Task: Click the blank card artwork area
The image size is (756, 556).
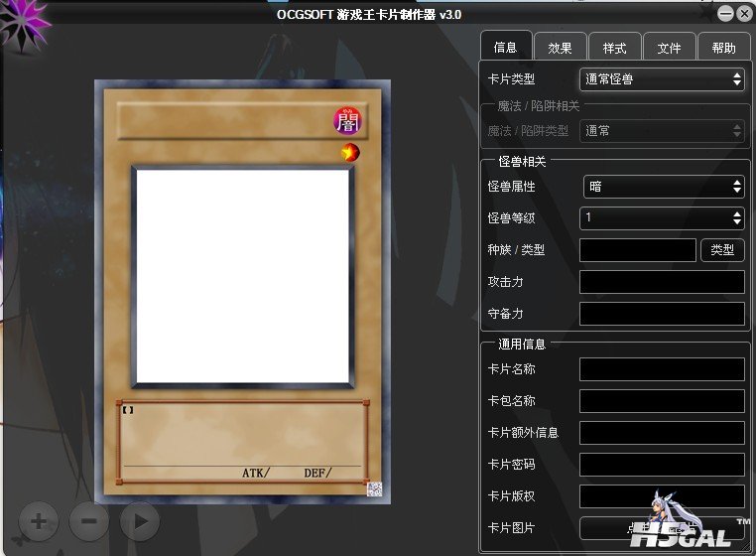Action: pyautogui.click(x=242, y=277)
